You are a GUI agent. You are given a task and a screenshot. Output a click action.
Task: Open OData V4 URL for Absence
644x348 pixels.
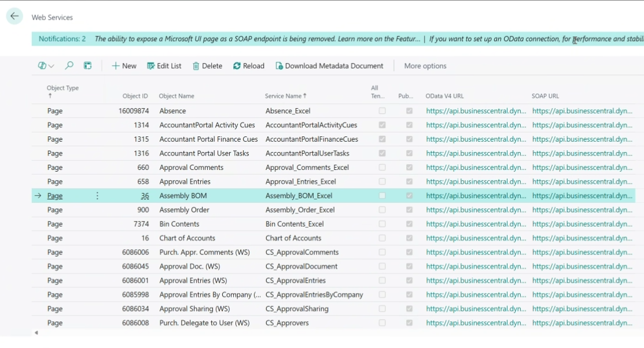pyautogui.click(x=476, y=111)
